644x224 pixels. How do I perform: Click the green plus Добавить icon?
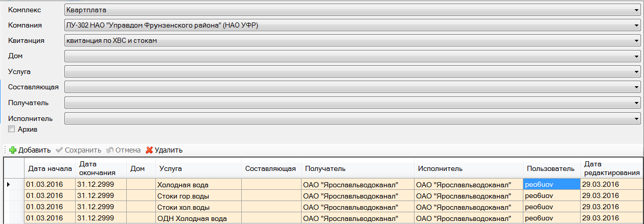coord(13,150)
